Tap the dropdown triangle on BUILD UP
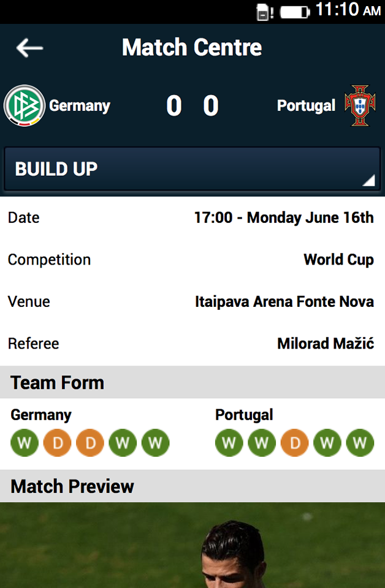 [368, 180]
